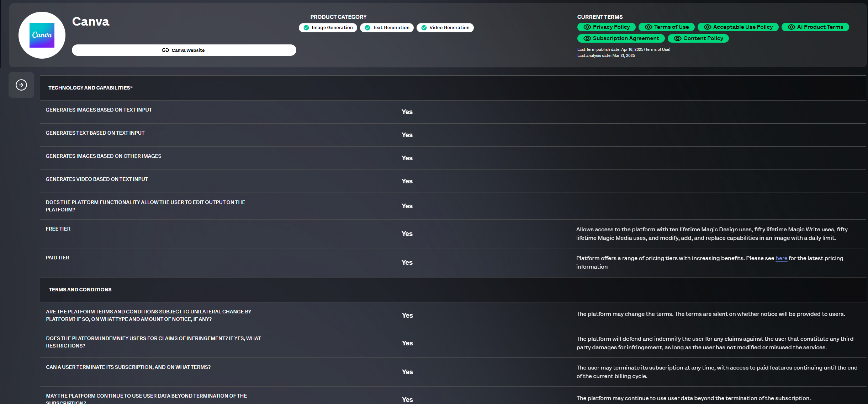The height and width of the screenshot is (404, 868).
Task: Click 'The platform may change the terms' description
Action: tap(710, 314)
